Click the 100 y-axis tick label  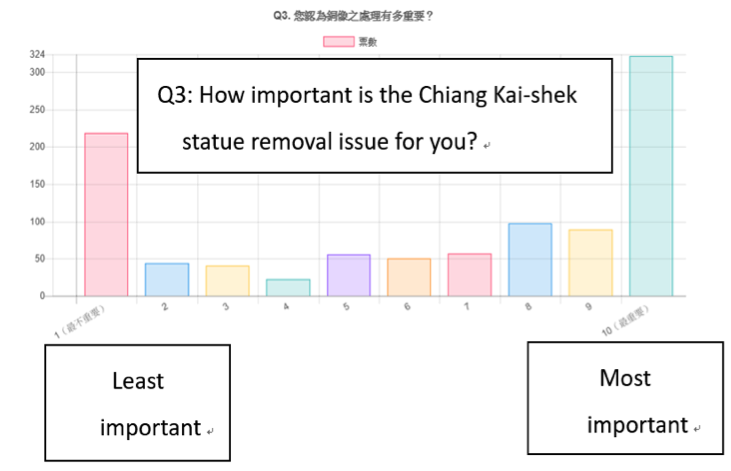[37, 222]
